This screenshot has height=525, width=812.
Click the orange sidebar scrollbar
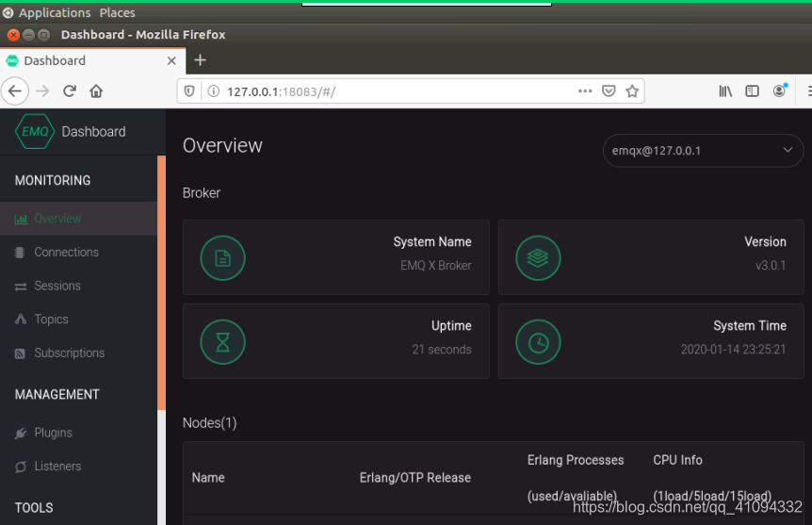pyautogui.click(x=162, y=283)
